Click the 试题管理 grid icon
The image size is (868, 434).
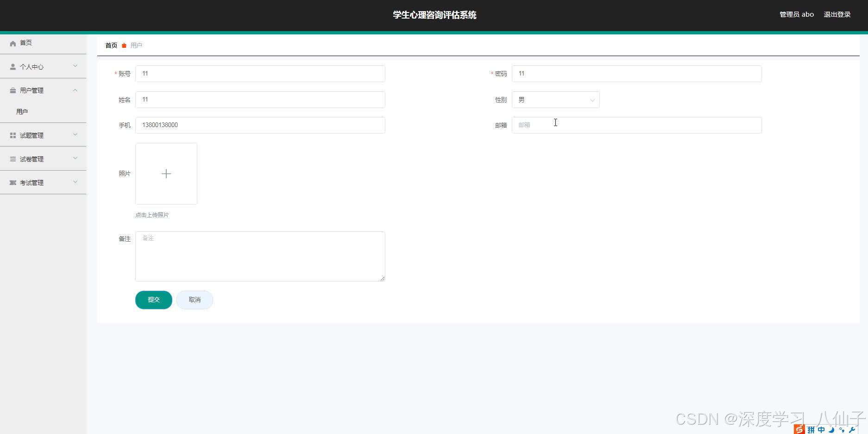13,135
